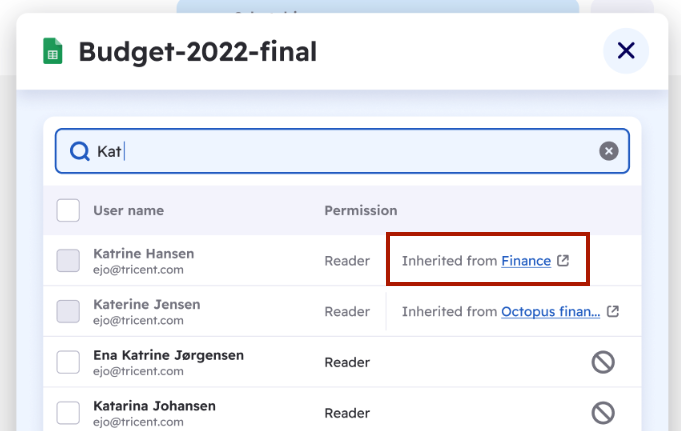Clear the Kat search text

(608, 151)
